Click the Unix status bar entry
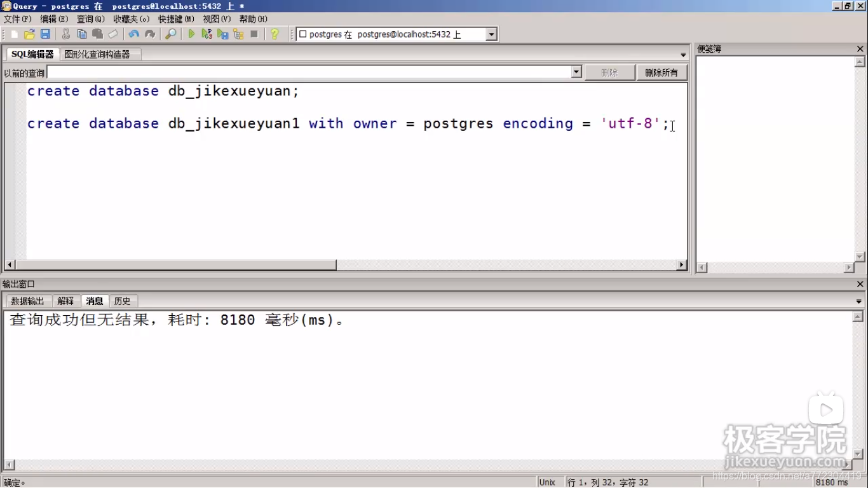868x488 pixels. 548,482
